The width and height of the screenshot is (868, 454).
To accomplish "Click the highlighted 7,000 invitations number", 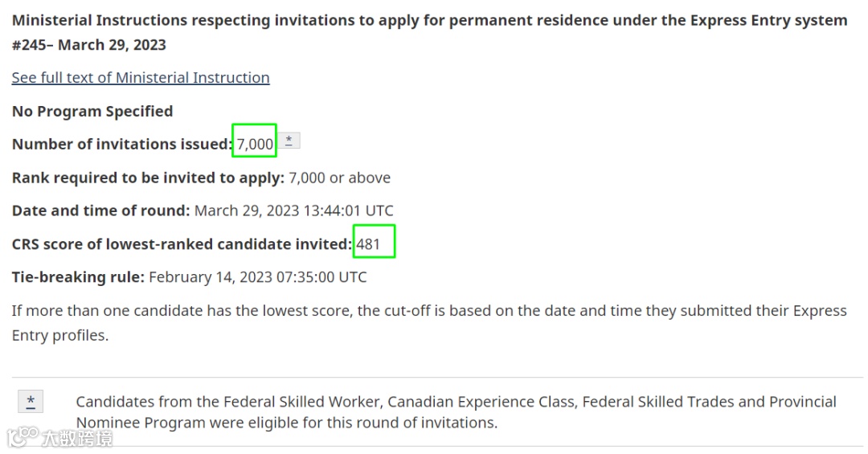I will pyautogui.click(x=255, y=145).
